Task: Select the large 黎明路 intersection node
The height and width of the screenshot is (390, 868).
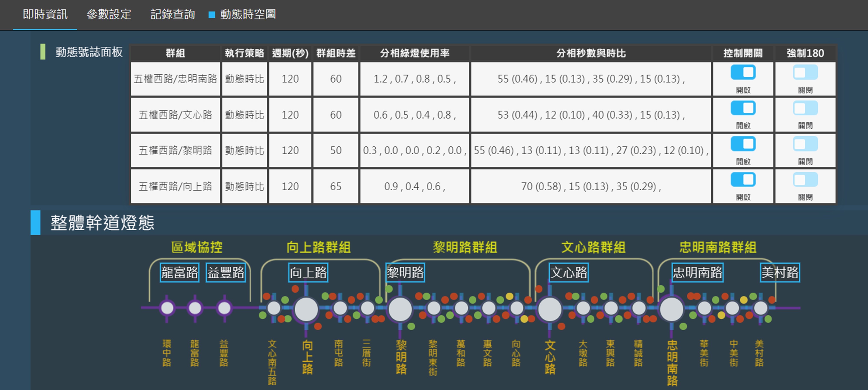Action: point(400,309)
